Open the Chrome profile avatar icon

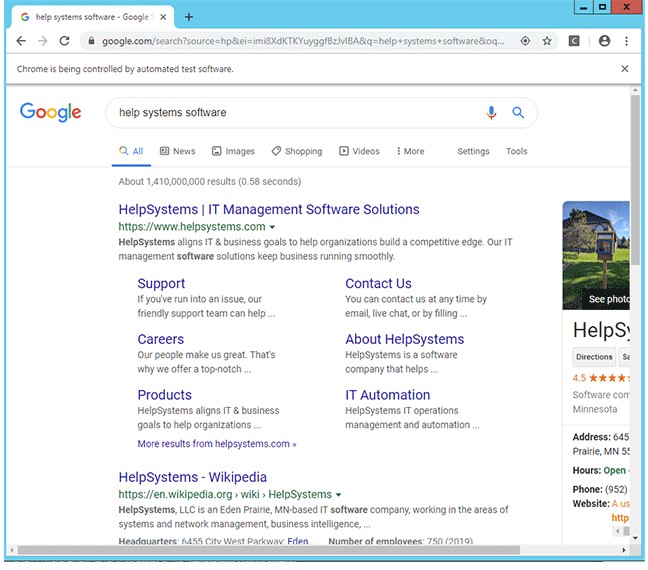tap(604, 41)
